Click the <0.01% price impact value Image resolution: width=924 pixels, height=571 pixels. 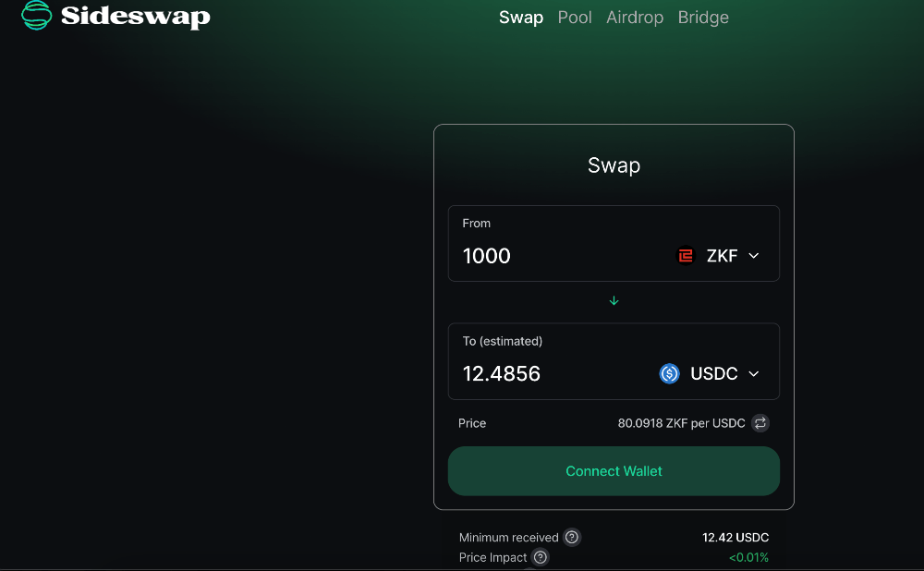pyautogui.click(x=748, y=557)
